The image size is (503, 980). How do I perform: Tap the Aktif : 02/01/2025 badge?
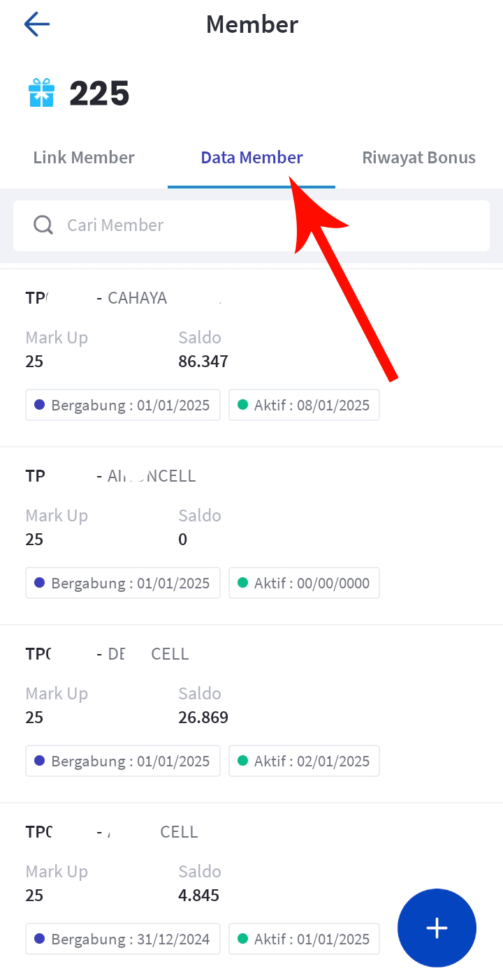click(304, 761)
